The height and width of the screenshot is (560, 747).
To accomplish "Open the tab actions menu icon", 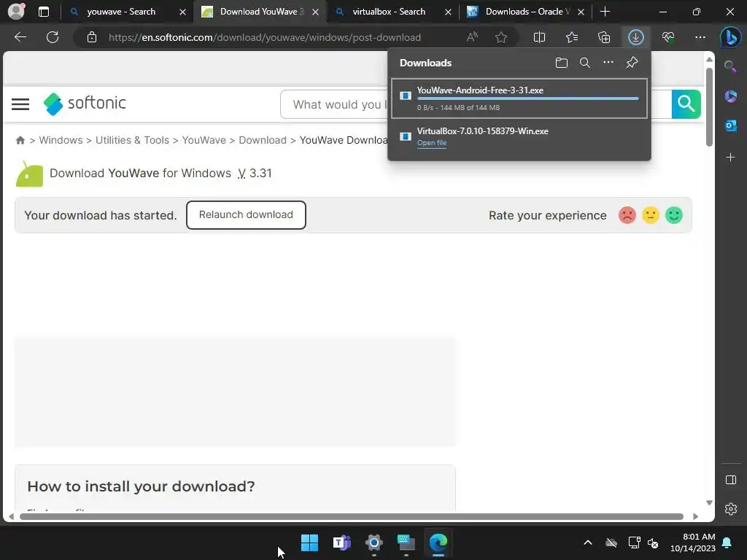I will (x=43, y=12).
